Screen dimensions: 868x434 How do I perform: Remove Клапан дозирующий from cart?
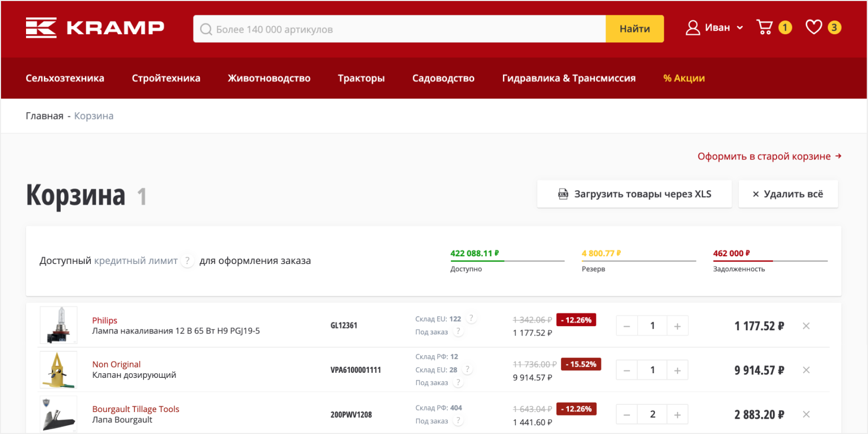806,370
